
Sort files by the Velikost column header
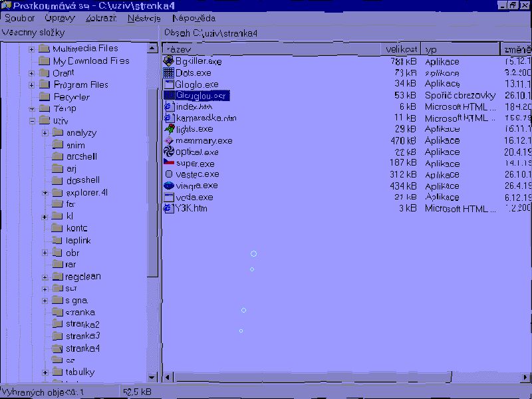click(402, 49)
